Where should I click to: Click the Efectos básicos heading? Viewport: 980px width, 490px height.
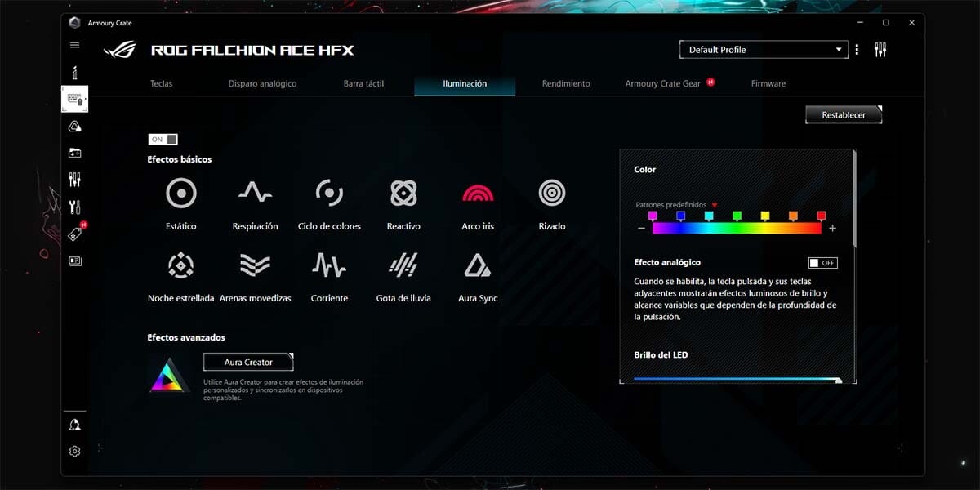[x=180, y=159]
